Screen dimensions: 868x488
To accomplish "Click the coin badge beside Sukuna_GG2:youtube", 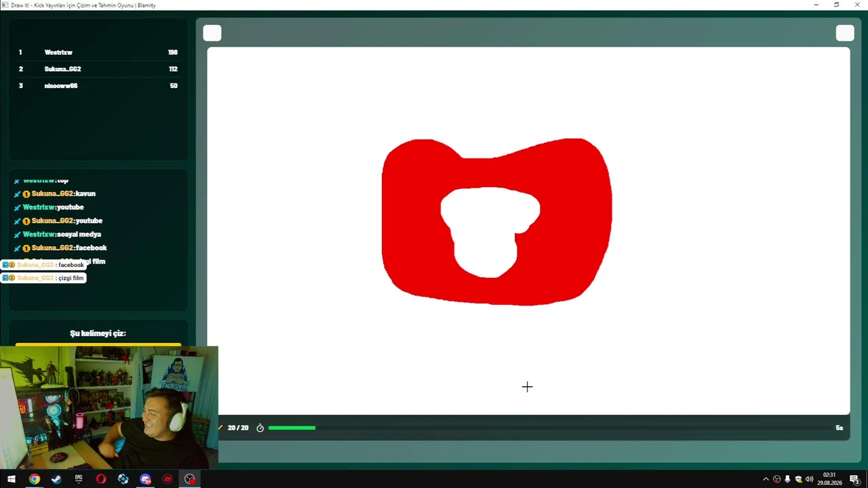I will (x=26, y=221).
